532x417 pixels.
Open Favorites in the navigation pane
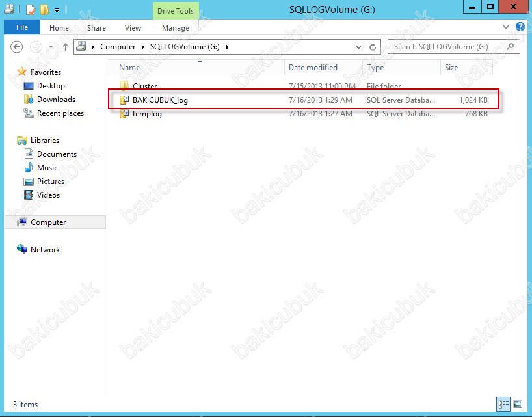tap(46, 72)
